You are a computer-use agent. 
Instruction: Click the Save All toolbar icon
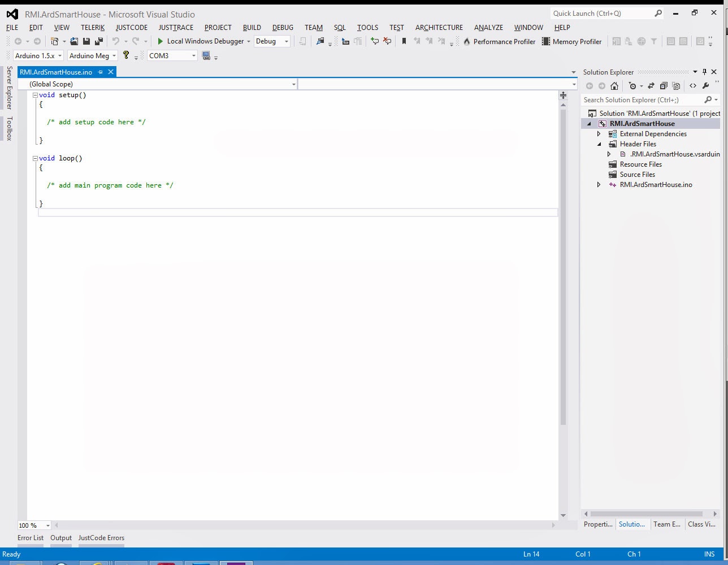[x=99, y=41]
